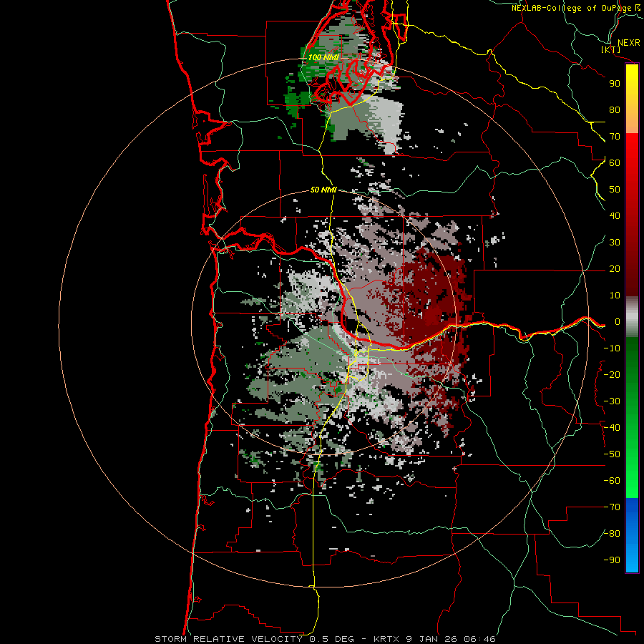Click the positive 40 scale value
644x644 pixels.
615,215
